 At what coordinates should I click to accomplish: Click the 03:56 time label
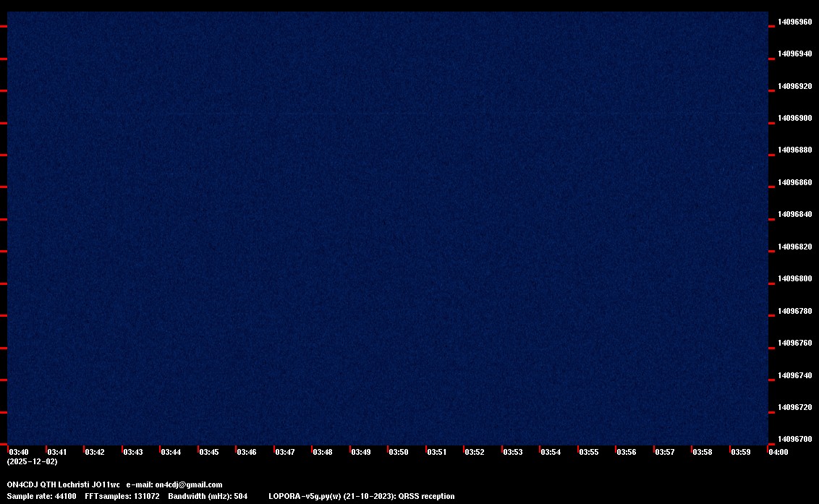[627, 452]
